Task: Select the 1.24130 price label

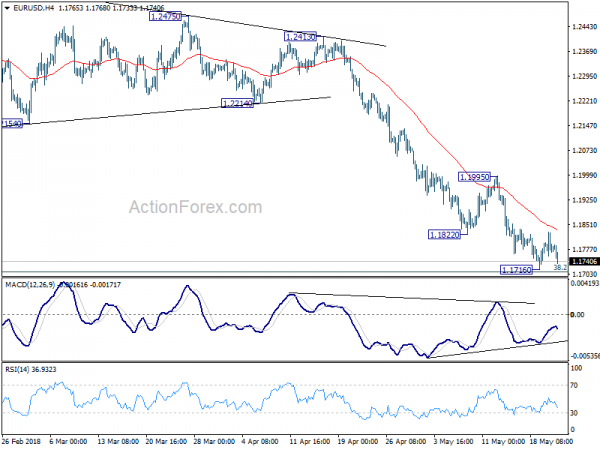Action: (x=300, y=37)
